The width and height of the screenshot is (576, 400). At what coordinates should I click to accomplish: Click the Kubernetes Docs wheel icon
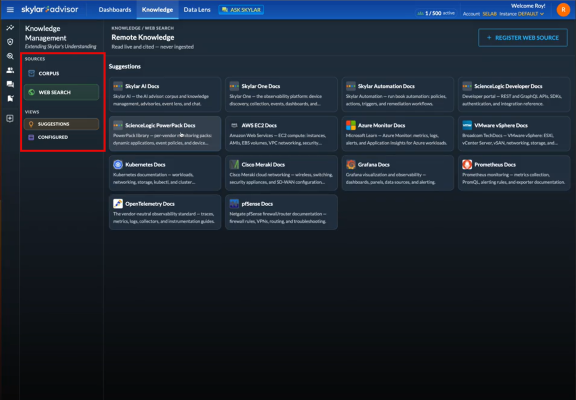(x=118, y=165)
